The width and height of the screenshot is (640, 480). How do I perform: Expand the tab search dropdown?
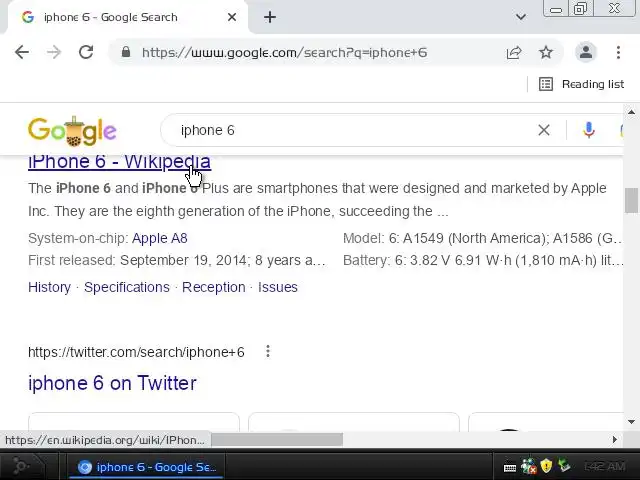pyautogui.click(x=520, y=17)
